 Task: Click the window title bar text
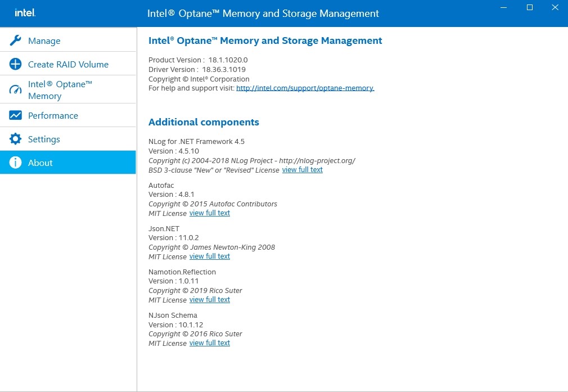click(263, 13)
